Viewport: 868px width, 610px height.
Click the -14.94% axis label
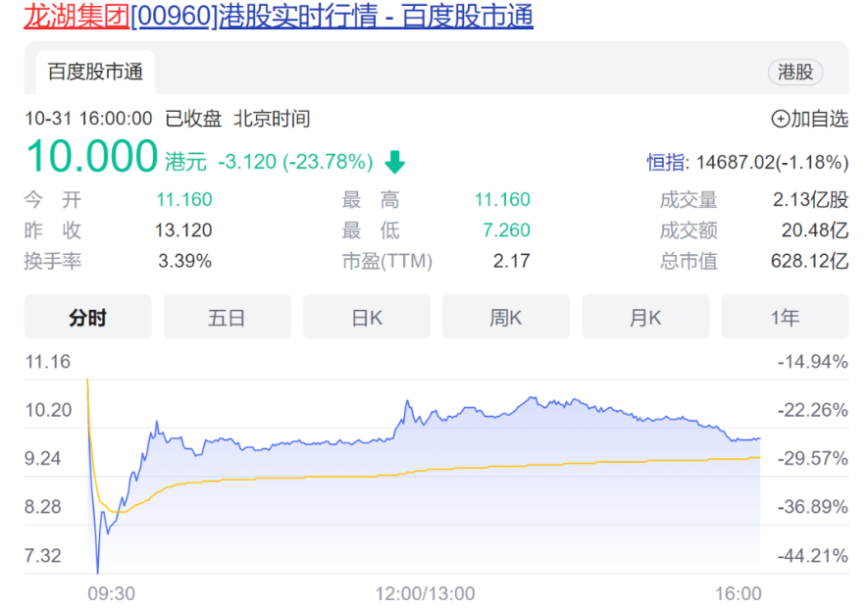pos(813,362)
